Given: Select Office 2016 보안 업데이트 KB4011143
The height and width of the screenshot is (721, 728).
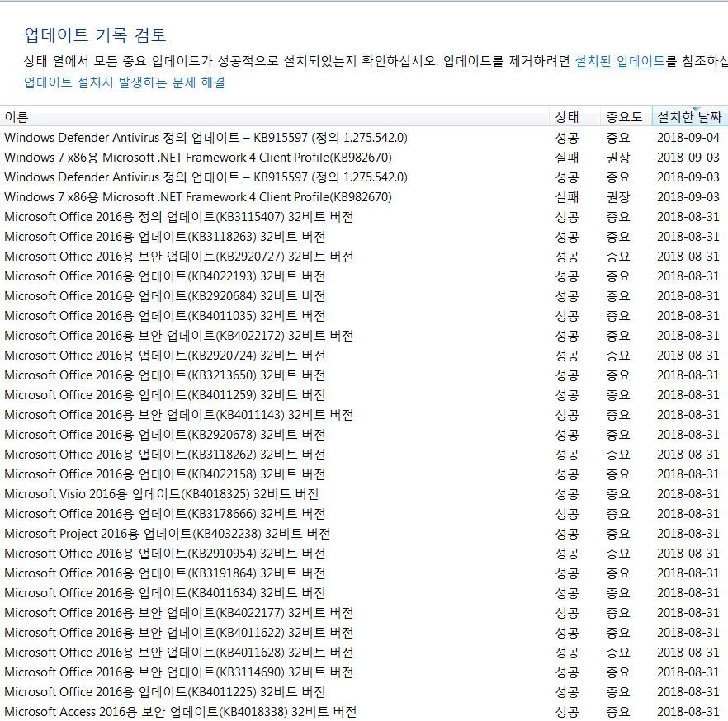Looking at the screenshot, I should click(364, 415).
